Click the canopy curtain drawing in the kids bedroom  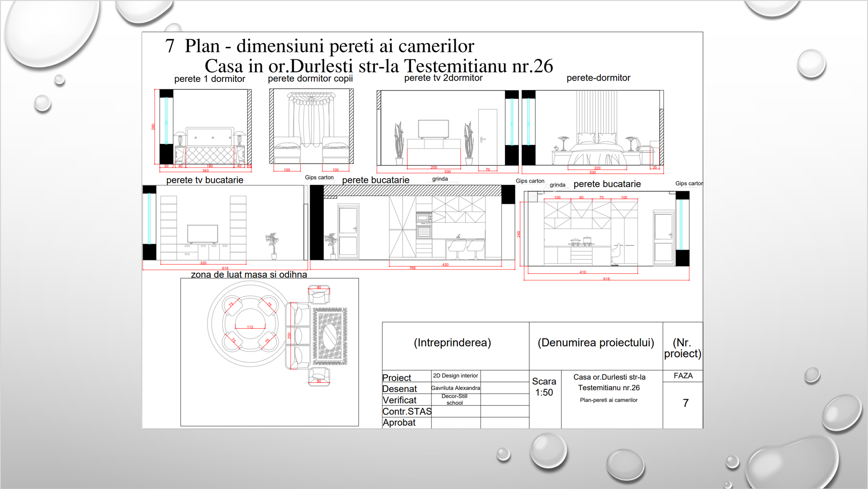click(x=311, y=119)
